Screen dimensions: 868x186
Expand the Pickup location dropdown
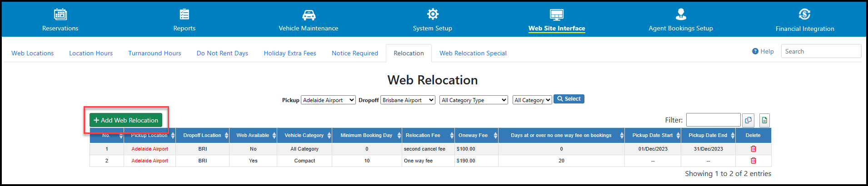click(x=328, y=100)
